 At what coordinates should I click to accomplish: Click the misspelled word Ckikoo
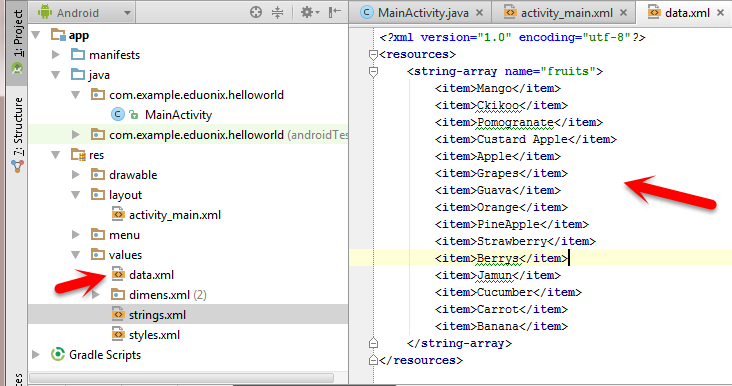click(x=498, y=105)
